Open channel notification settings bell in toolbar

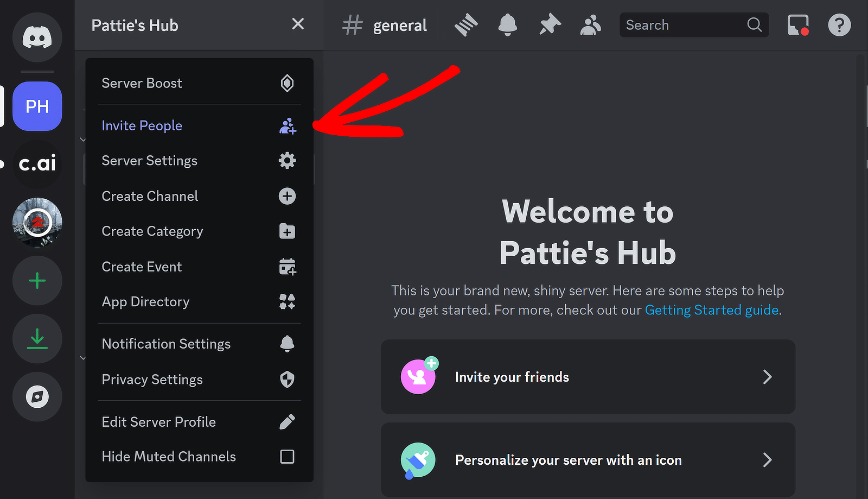coord(508,25)
